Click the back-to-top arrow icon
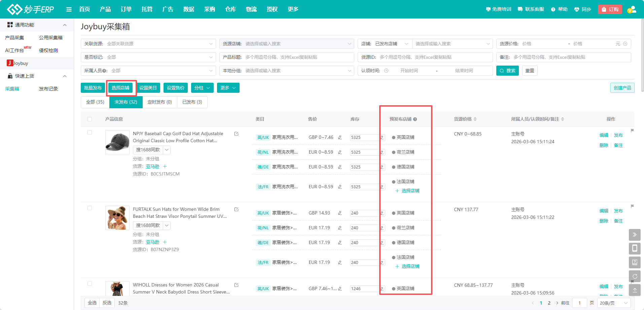 [x=635, y=290]
